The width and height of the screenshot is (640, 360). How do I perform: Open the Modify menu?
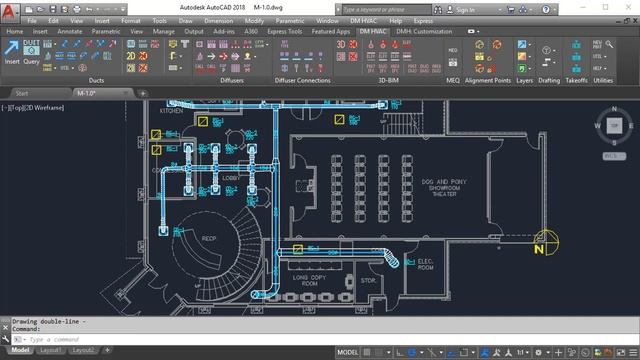pyautogui.click(x=254, y=21)
